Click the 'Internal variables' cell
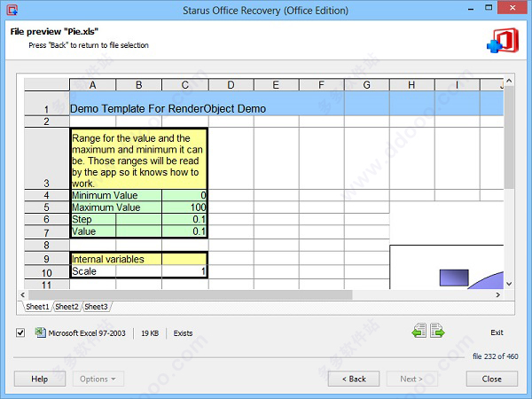The width and height of the screenshot is (532, 399). 116,259
